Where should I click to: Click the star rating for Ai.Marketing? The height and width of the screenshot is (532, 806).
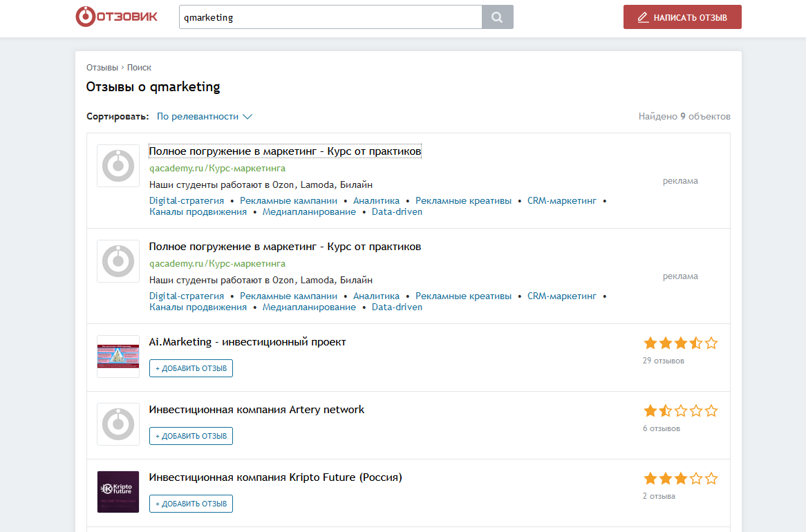point(680,343)
